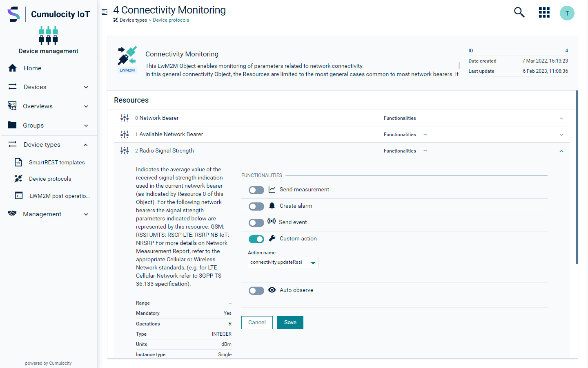Open the application switcher grid icon
The width and height of the screenshot is (588, 368).
pos(544,12)
